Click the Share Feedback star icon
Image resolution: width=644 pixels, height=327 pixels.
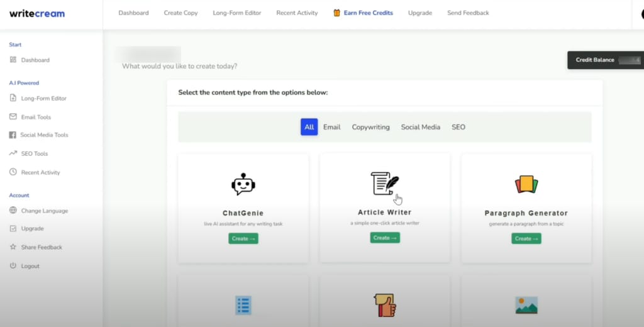pyautogui.click(x=13, y=247)
